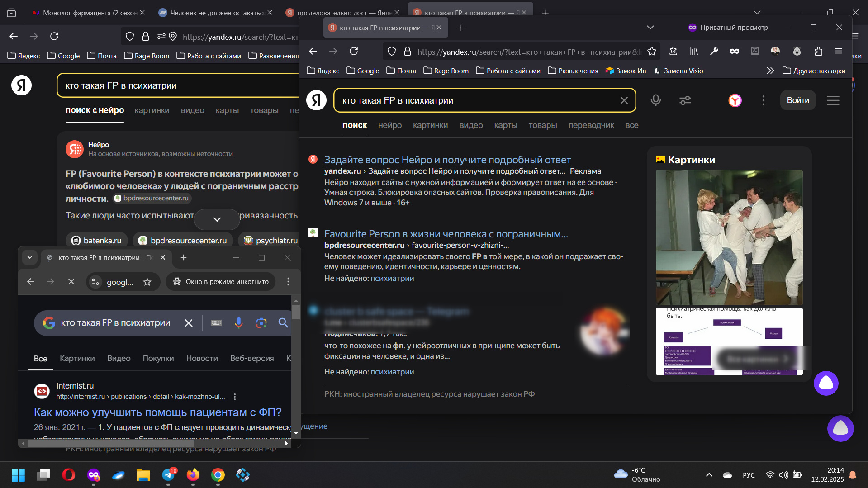Click the Google search magnifier icon
Viewport: 868px width, 488px height.
coord(283,323)
